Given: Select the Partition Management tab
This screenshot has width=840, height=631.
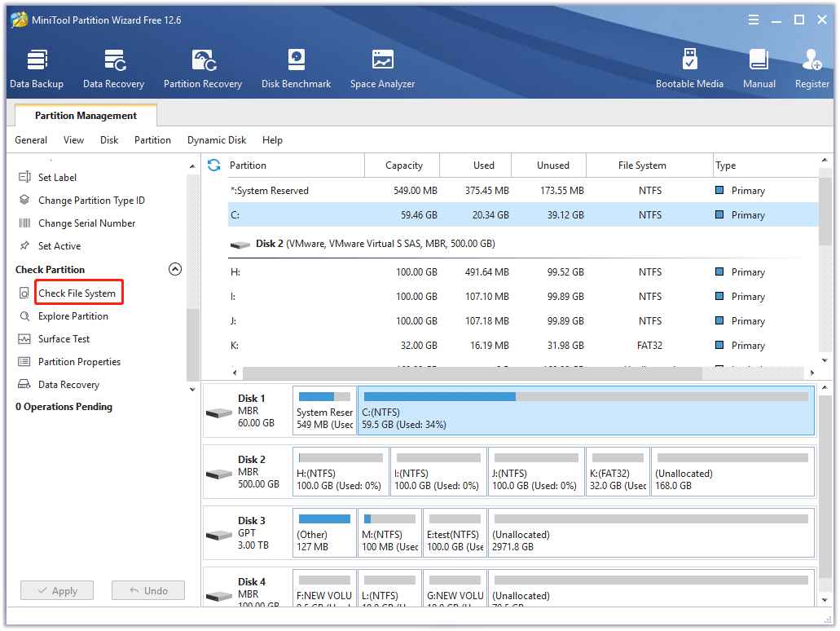Looking at the screenshot, I should [86, 115].
